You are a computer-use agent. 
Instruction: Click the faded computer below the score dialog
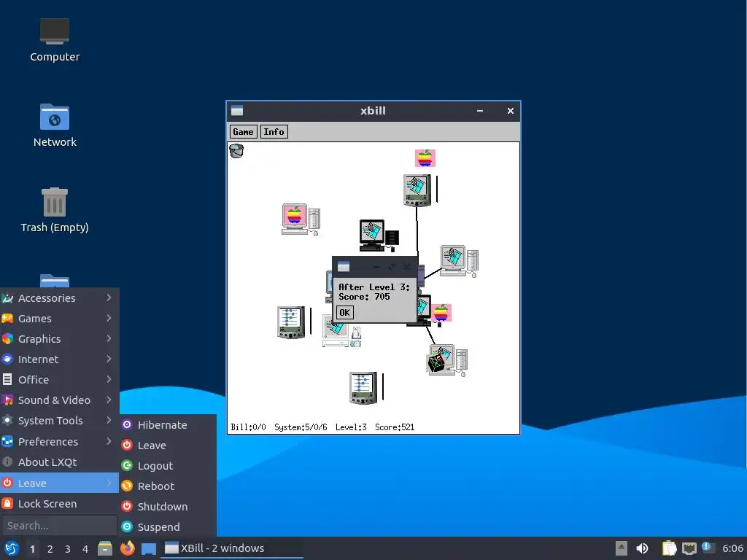(x=341, y=333)
